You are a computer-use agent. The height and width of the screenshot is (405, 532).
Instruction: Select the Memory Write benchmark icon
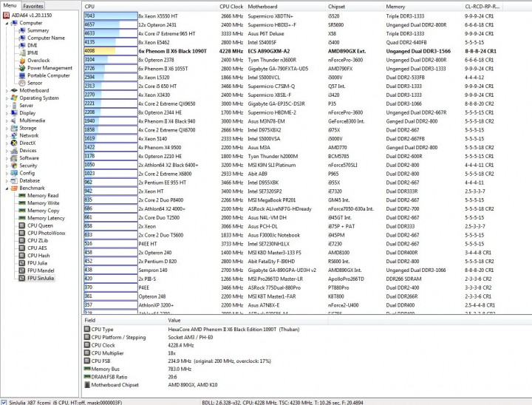[x=22, y=203]
